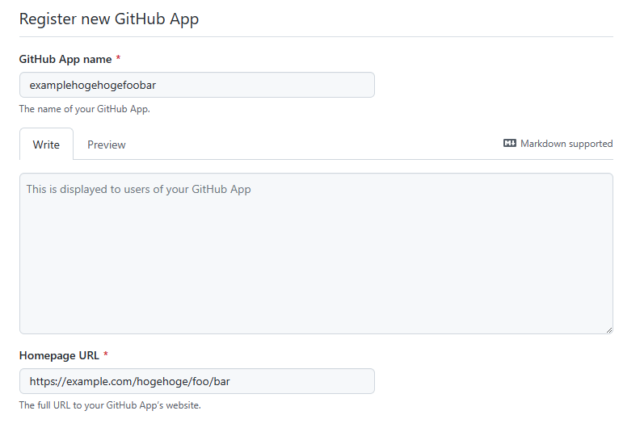Click the hint about the full website URL
Image resolution: width=640 pixels, height=436 pixels.
coord(110,405)
